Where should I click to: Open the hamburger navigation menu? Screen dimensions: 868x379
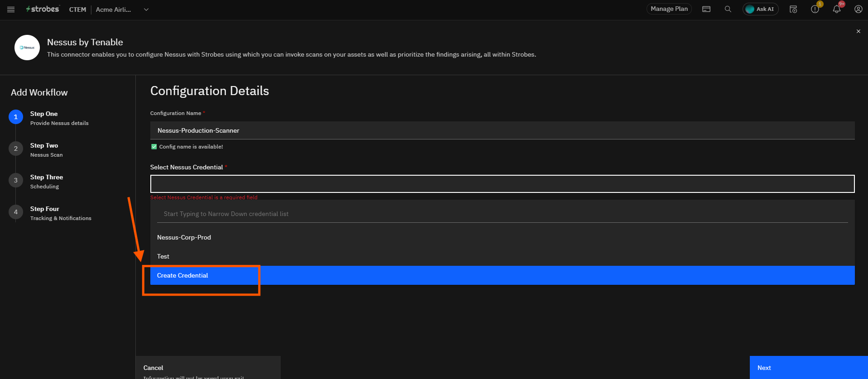tap(11, 10)
